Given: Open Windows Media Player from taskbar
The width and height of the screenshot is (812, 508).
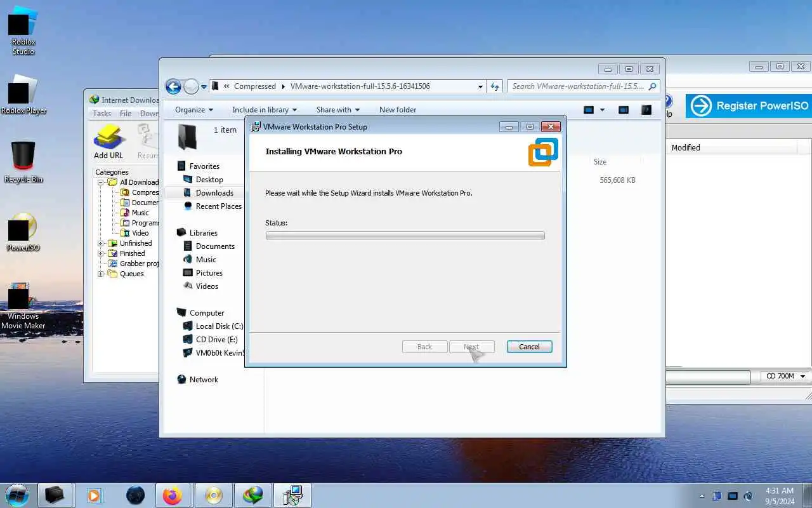Looking at the screenshot, I should click(x=94, y=495).
